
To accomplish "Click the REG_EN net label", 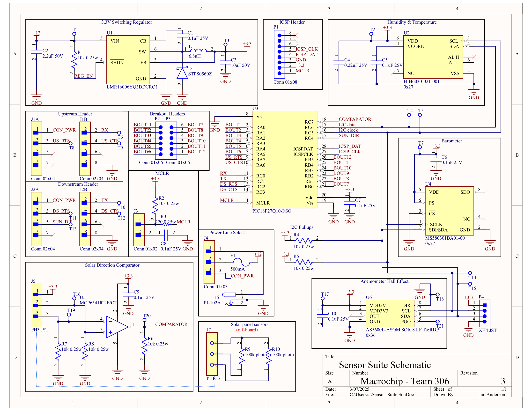I will 84,76.
